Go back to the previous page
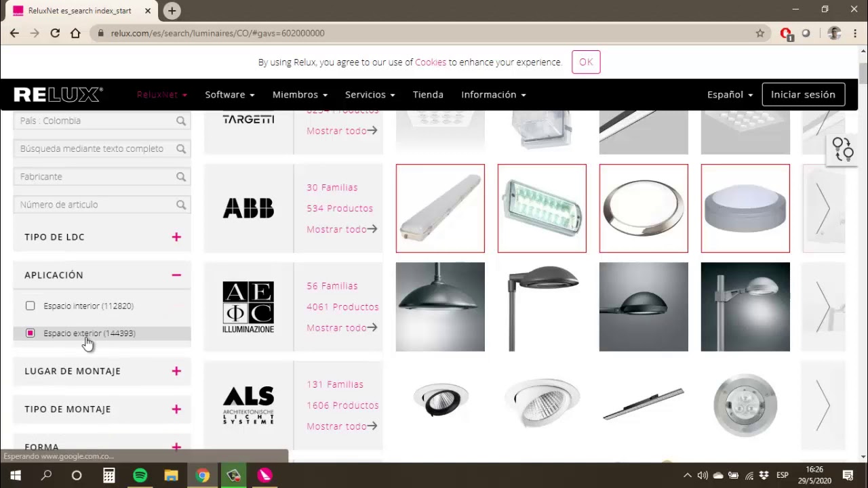Viewport: 868px width, 488px height. pos(14,33)
